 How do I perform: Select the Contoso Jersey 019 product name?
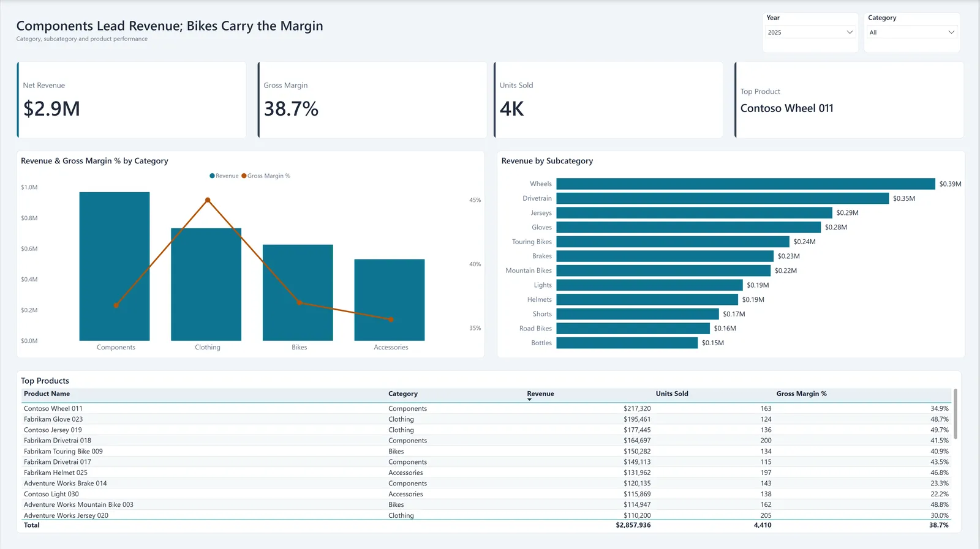point(53,430)
